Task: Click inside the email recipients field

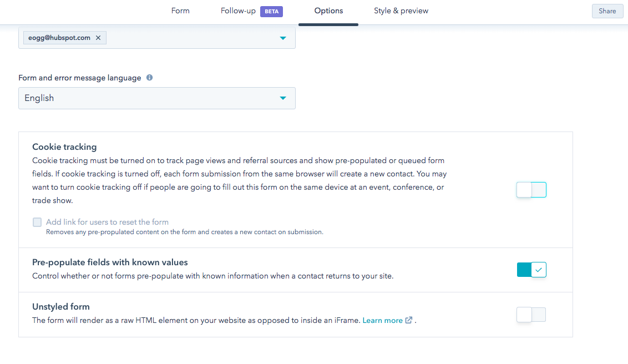Action: pos(157,38)
